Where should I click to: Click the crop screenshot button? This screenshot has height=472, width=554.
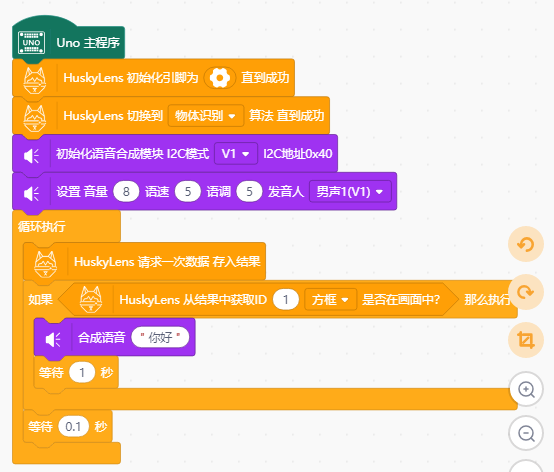526,340
